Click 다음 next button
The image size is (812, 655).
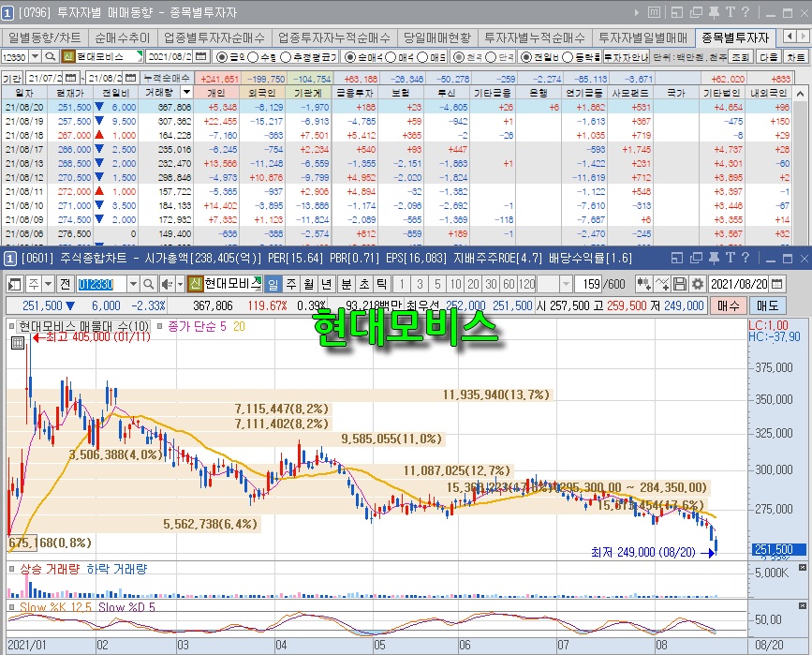(769, 57)
